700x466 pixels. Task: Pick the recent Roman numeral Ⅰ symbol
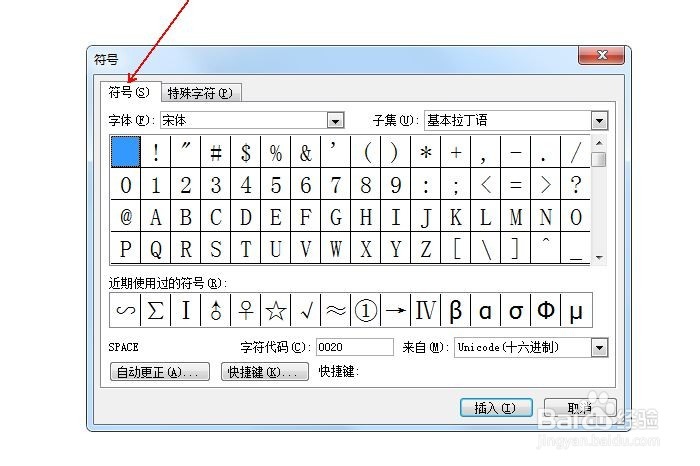(x=186, y=310)
